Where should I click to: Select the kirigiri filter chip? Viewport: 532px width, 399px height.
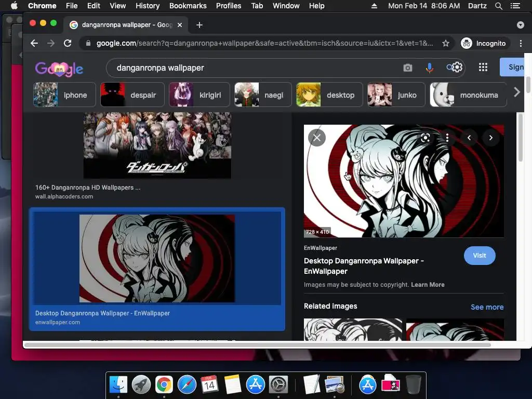point(199,95)
